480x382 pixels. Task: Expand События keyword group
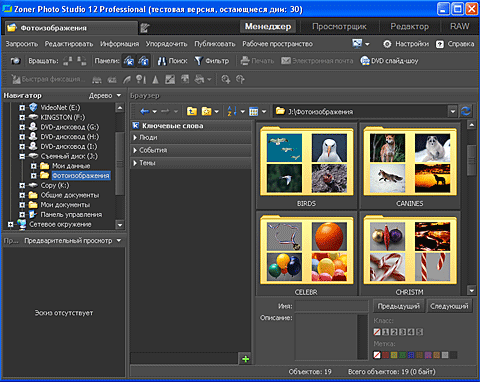pos(135,150)
